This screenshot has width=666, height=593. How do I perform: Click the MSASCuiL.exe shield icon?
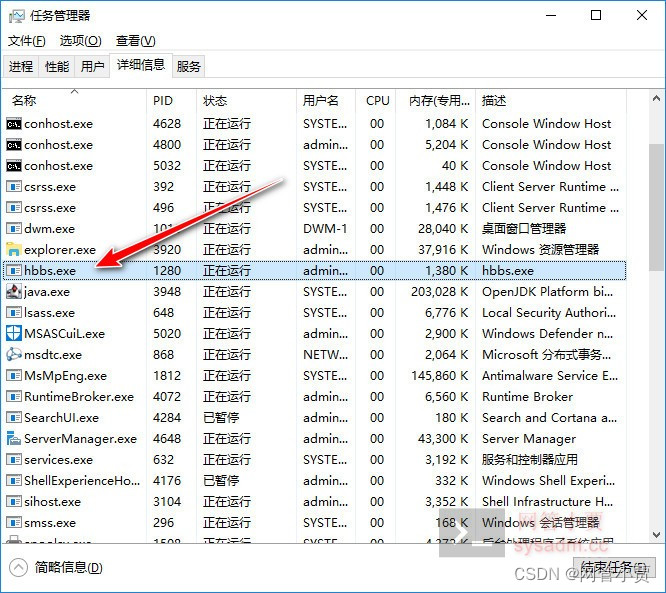(x=14, y=334)
